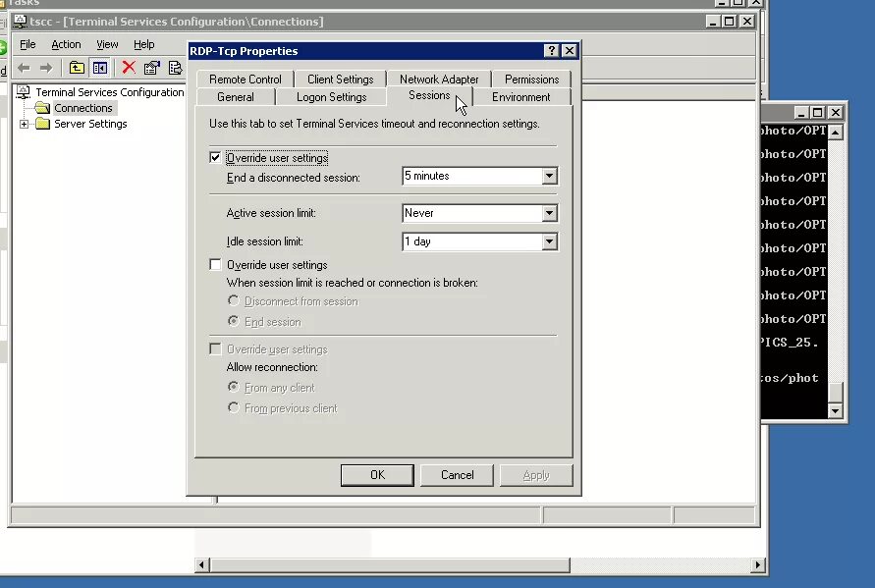The height and width of the screenshot is (588, 875).
Task: Toggle Override user settings above Allow reconnection
Action: point(215,348)
